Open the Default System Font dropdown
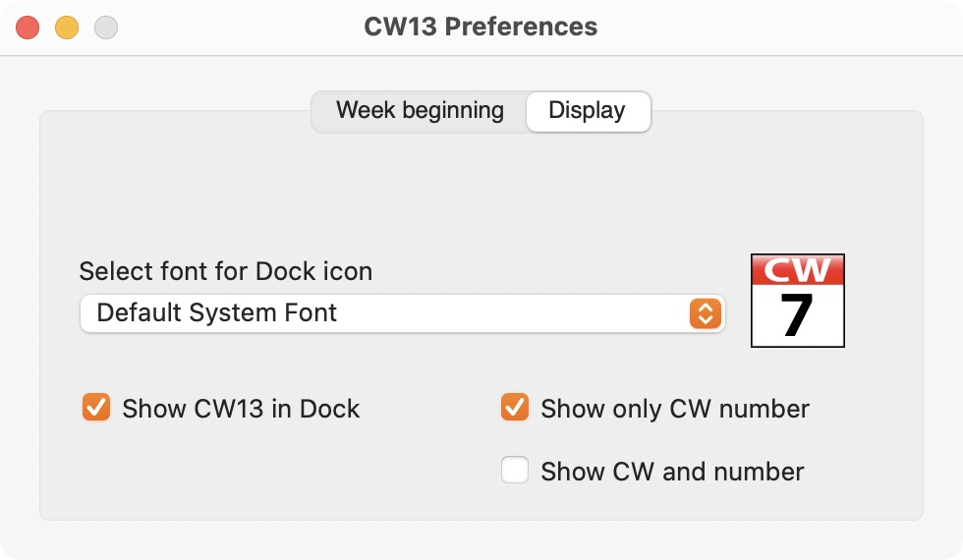The height and width of the screenshot is (560, 963). pos(403,313)
